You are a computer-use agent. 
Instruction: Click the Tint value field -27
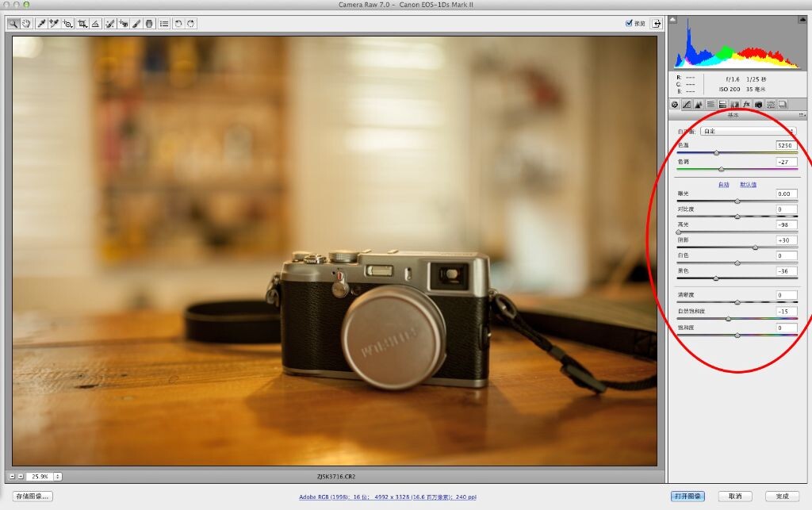click(x=786, y=162)
